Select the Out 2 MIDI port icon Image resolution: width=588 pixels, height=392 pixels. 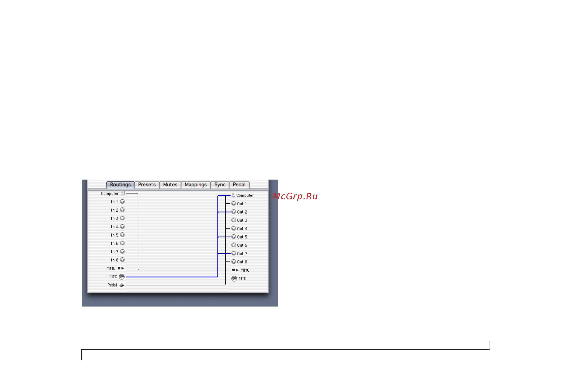[x=234, y=212]
